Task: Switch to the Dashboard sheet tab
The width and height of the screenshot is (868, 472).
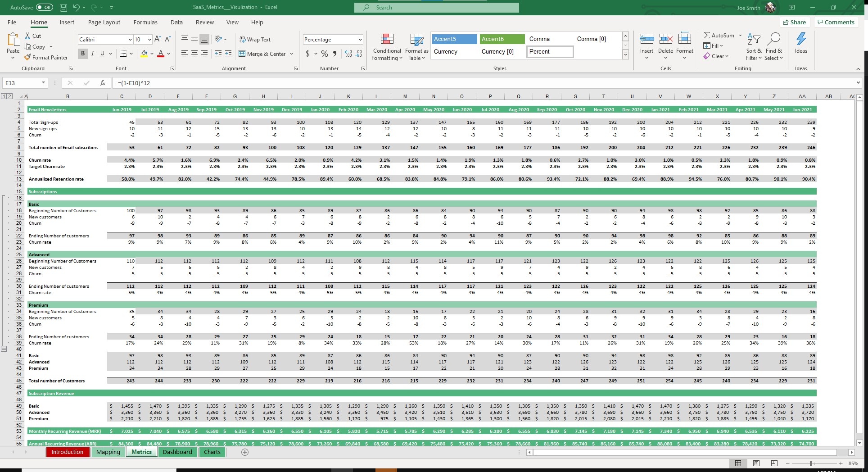Action: click(177, 452)
